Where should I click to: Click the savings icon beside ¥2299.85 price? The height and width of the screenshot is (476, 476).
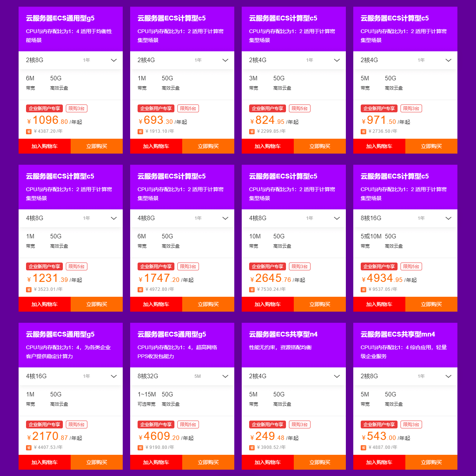(252, 132)
